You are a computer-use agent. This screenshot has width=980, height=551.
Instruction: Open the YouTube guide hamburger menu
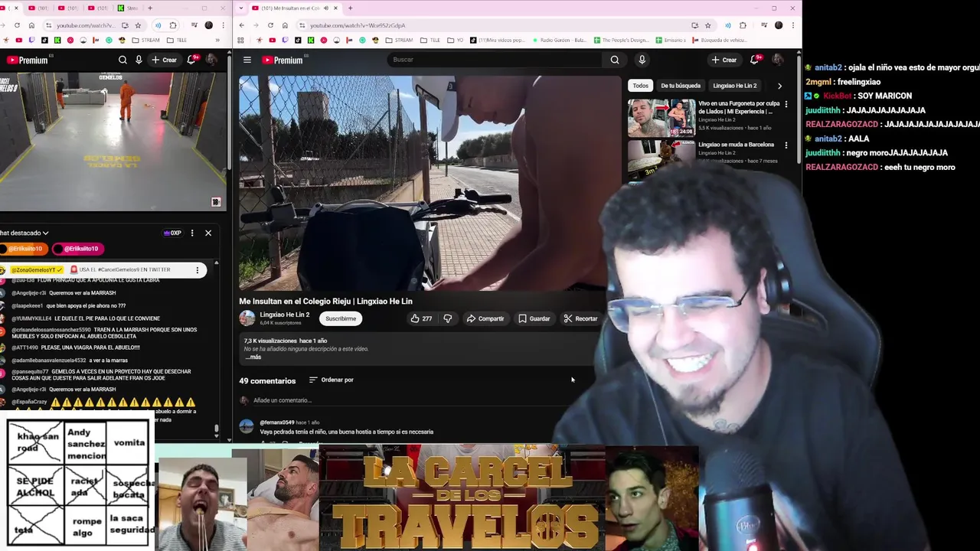(247, 60)
